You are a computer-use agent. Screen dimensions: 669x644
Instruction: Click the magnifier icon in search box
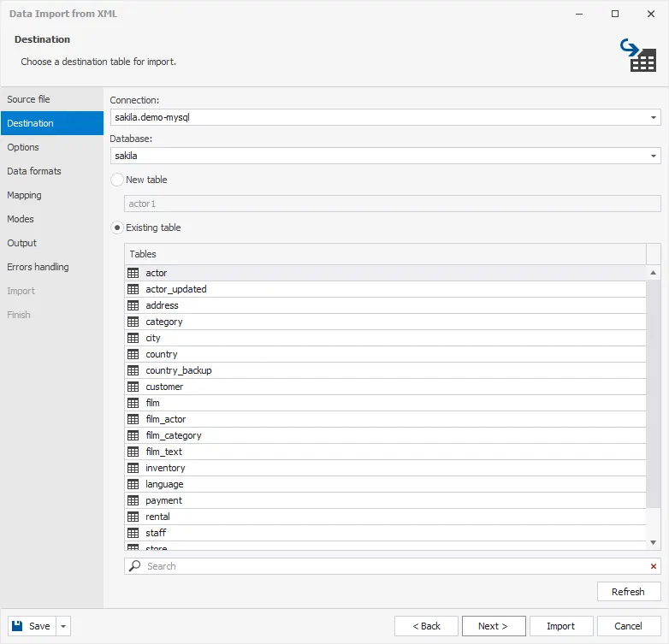click(134, 566)
